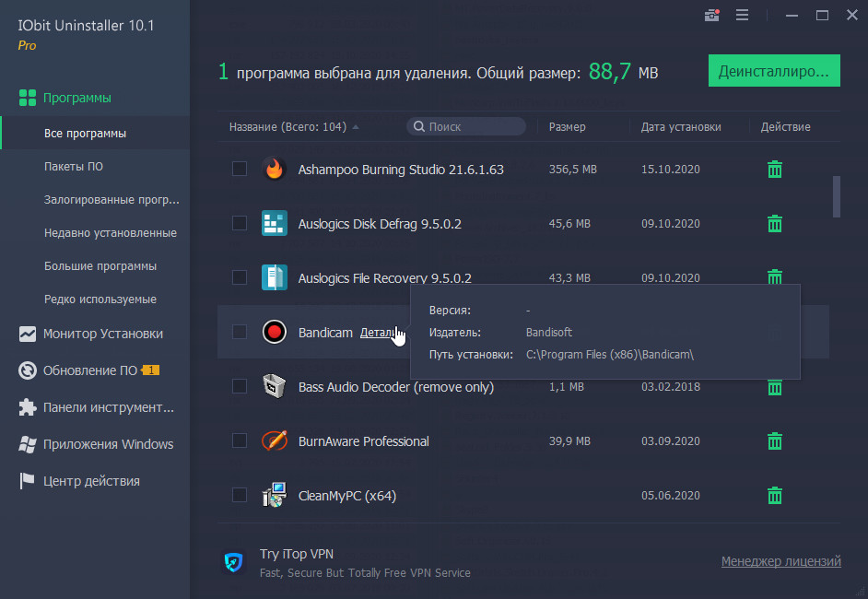The height and width of the screenshot is (599, 868).
Task: Click the Windows Apps logo icon
Action: [x=27, y=444]
